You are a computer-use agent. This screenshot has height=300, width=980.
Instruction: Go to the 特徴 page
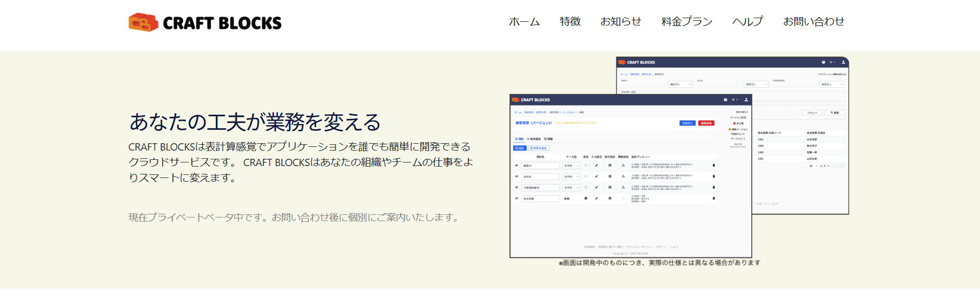point(570,21)
